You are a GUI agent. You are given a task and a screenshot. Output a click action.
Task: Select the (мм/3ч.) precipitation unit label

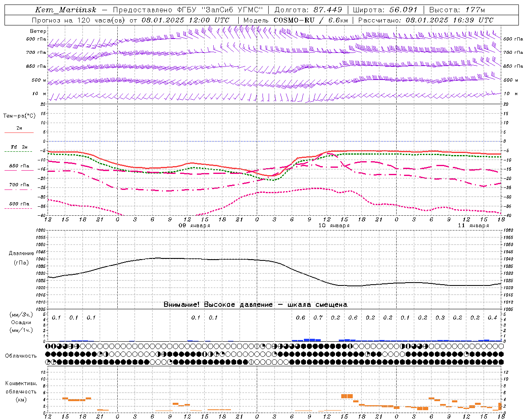tap(21, 315)
